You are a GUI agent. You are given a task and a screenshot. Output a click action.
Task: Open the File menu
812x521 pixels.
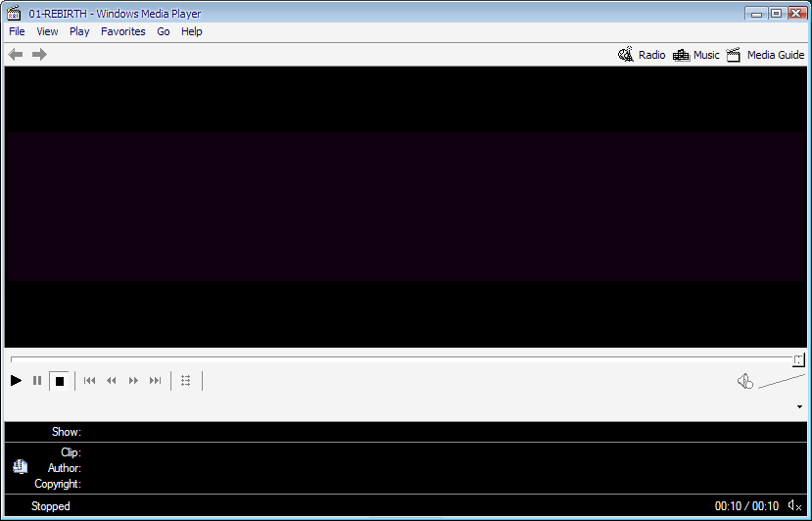click(x=17, y=31)
